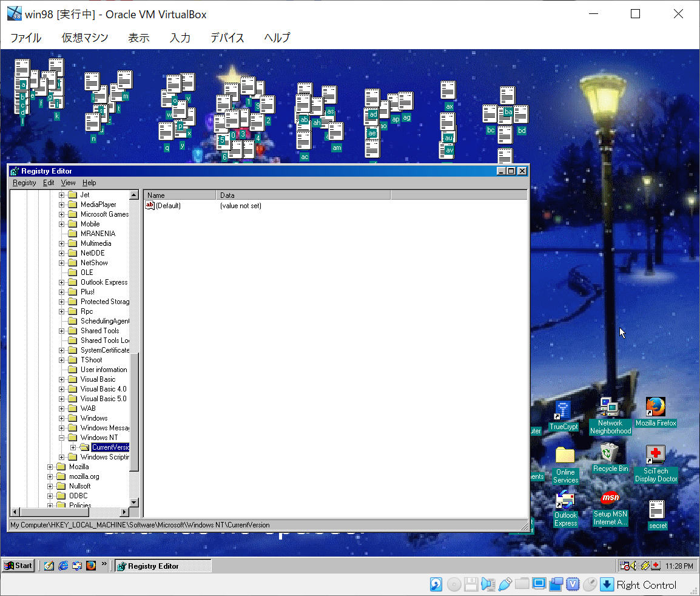This screenshot has height=596, width=700.
Task: Open VirtualBox ファイル menu
Action: pos(25,38)
